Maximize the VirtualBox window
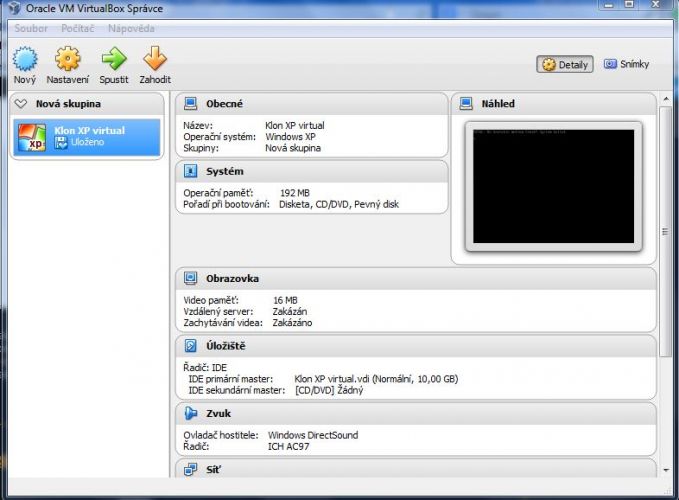679x500 pixels. (x=629, y=4)
